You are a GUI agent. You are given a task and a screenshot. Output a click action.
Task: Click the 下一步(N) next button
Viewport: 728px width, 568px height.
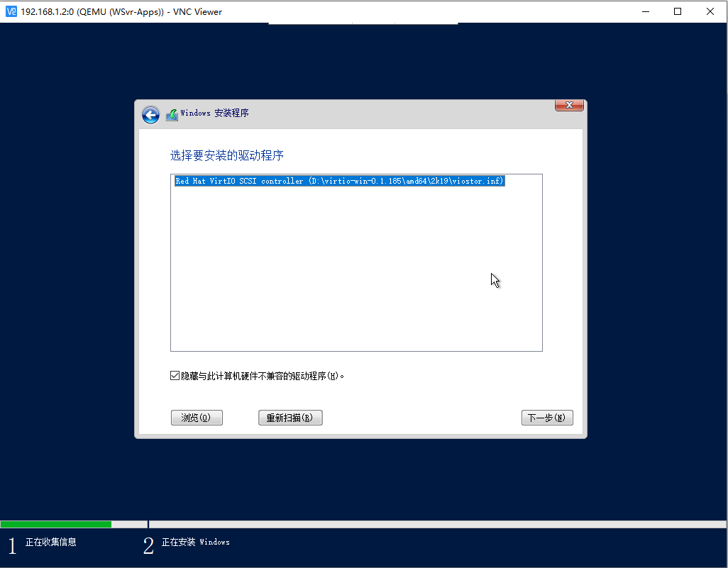pos(547,418)
